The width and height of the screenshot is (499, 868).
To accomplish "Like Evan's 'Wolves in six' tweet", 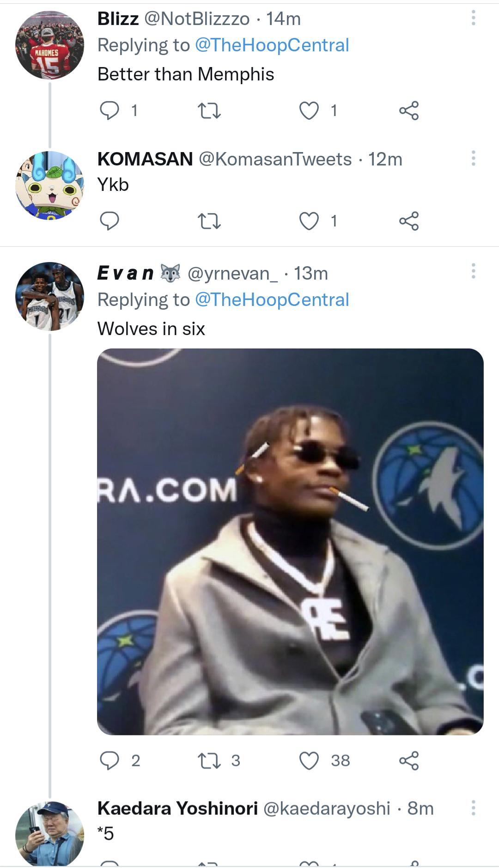I will pos(309,761).
